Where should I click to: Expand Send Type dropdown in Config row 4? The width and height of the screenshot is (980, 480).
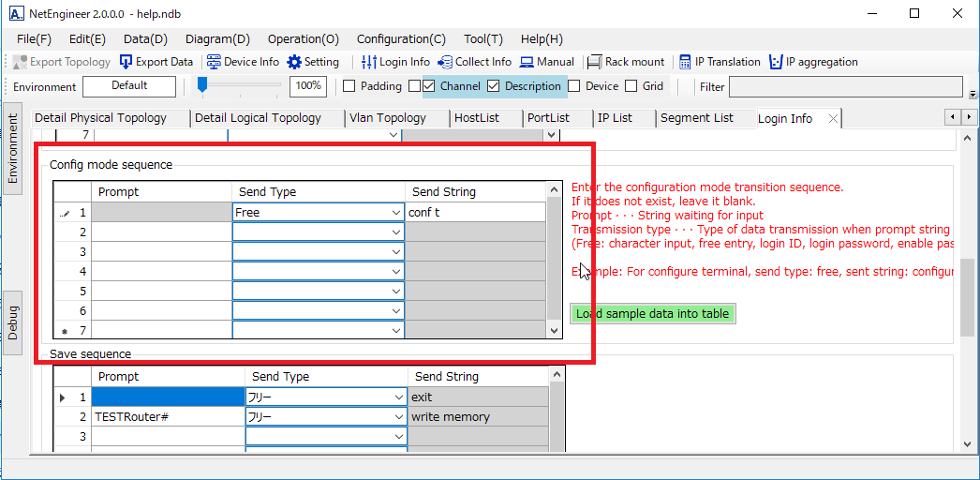pos(395,272)
